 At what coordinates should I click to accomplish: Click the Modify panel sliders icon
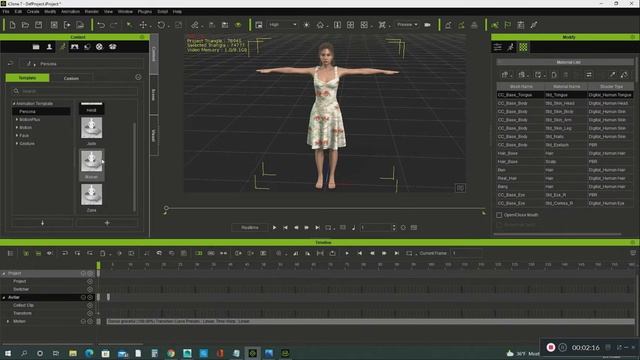tap(498, 47)
